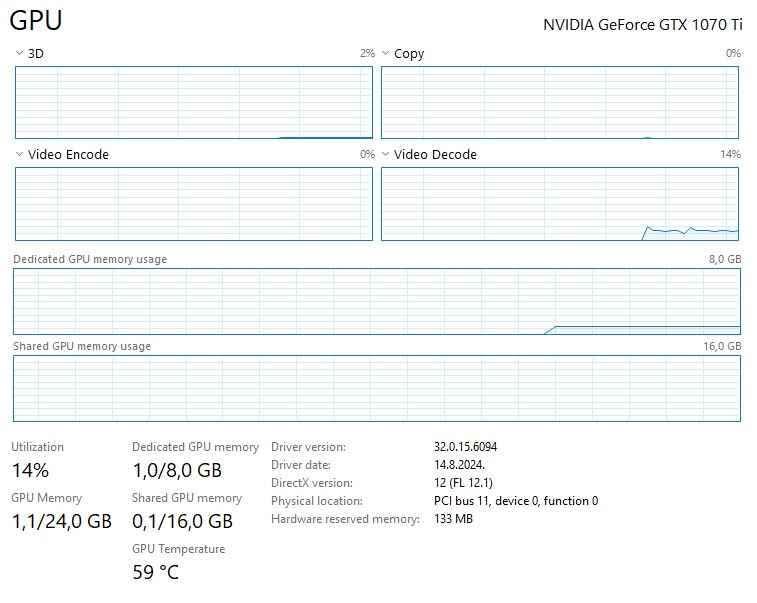This screenshot has width=757, height=603.
Task: Click the NVIDIA GeForce GTX 1070 Ti label
Action: click(x=641, y=25)
